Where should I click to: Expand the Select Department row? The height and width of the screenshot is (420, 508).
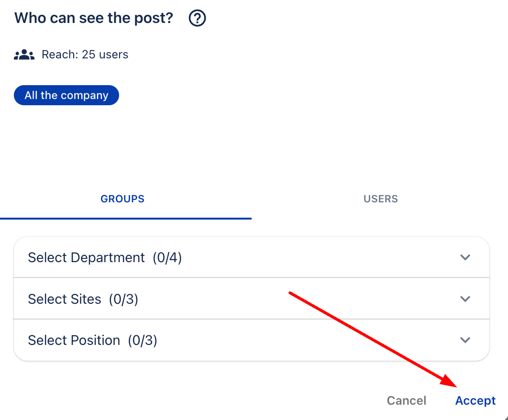coord(239,257)
